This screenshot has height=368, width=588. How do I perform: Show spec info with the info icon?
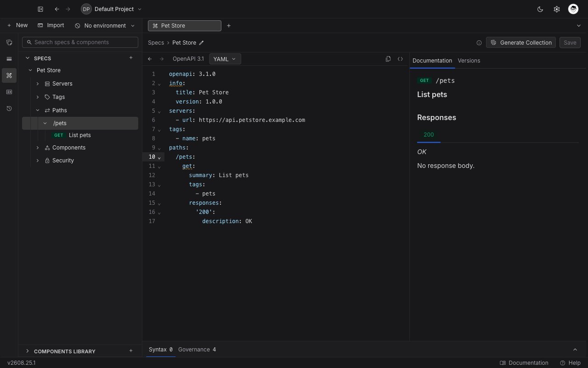point(479,43)
